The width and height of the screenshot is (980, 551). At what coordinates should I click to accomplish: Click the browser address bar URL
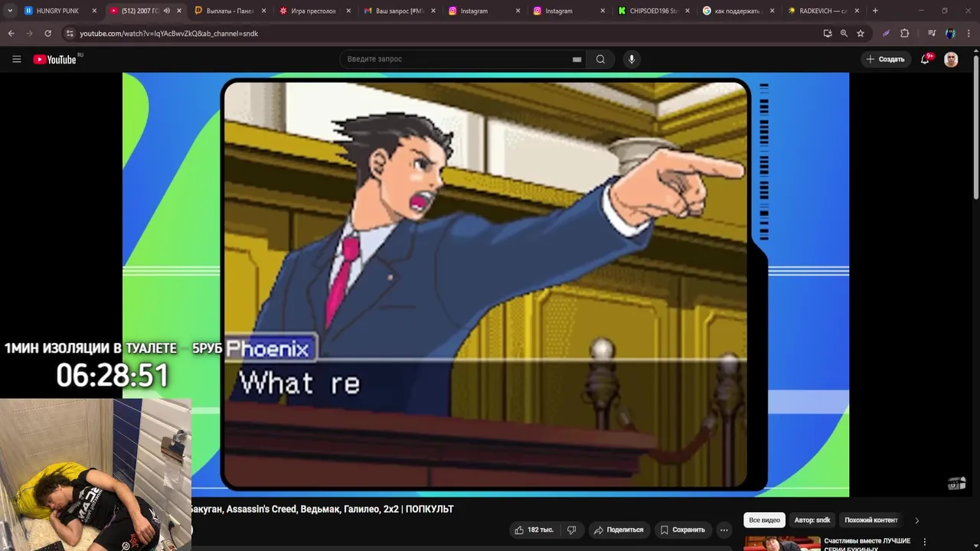coord(168,34)
